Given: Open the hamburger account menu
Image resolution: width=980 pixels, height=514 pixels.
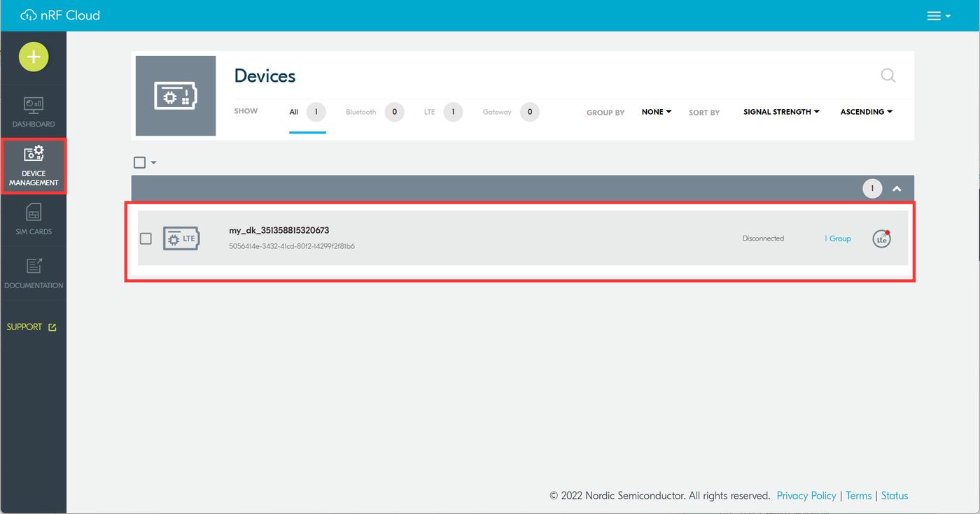Looking at the screenshot, I should click(x=939, y=16).
